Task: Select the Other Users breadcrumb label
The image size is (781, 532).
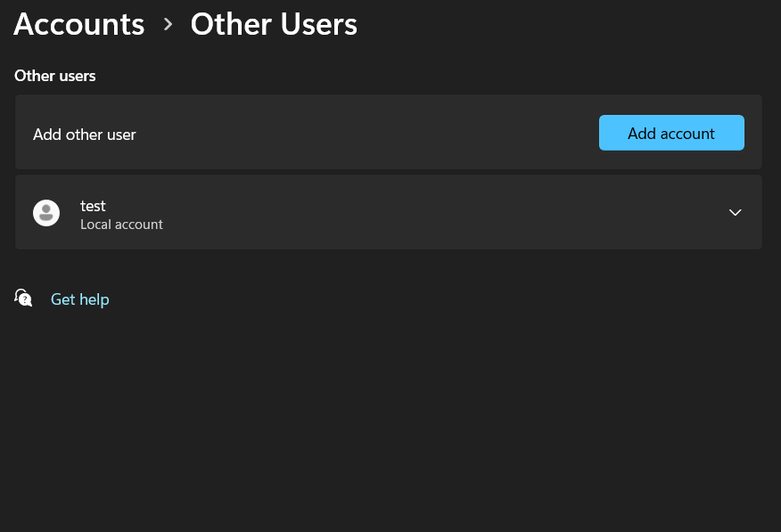Action: point(274,24)
